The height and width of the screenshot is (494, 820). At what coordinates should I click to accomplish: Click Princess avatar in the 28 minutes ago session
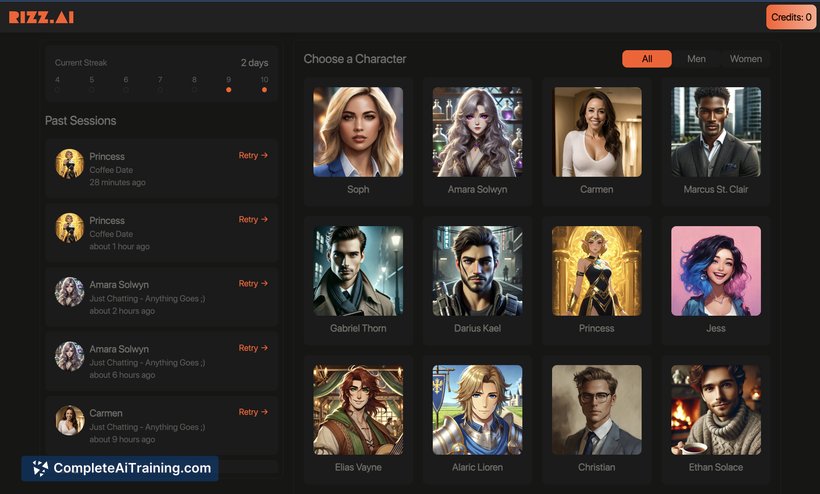tap(70, 164)
